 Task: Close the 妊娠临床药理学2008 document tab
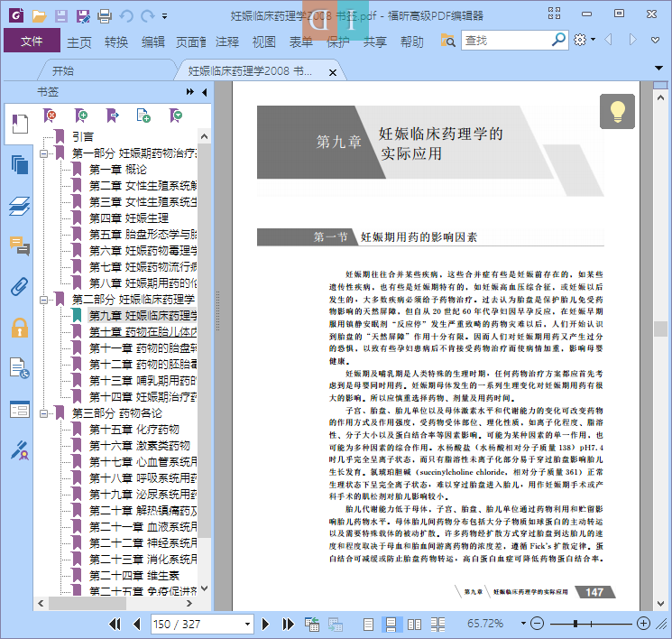point(333,72)
